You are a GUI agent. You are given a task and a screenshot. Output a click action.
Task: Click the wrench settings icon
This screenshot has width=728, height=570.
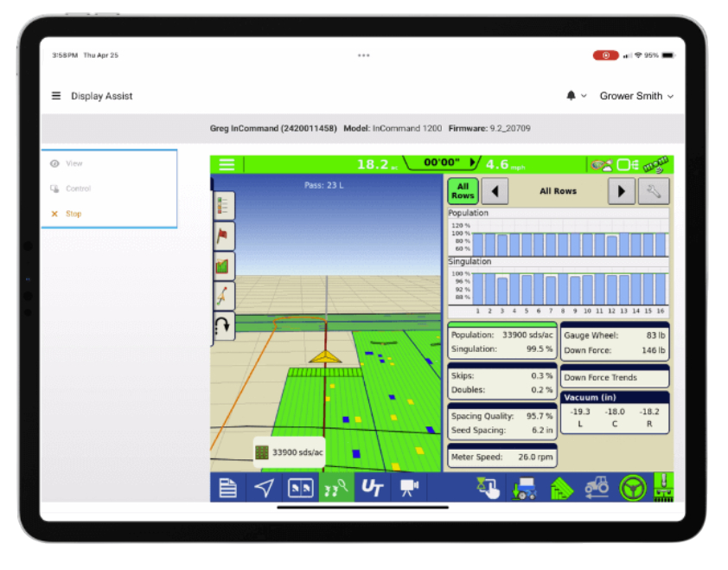tap(653, 191)
